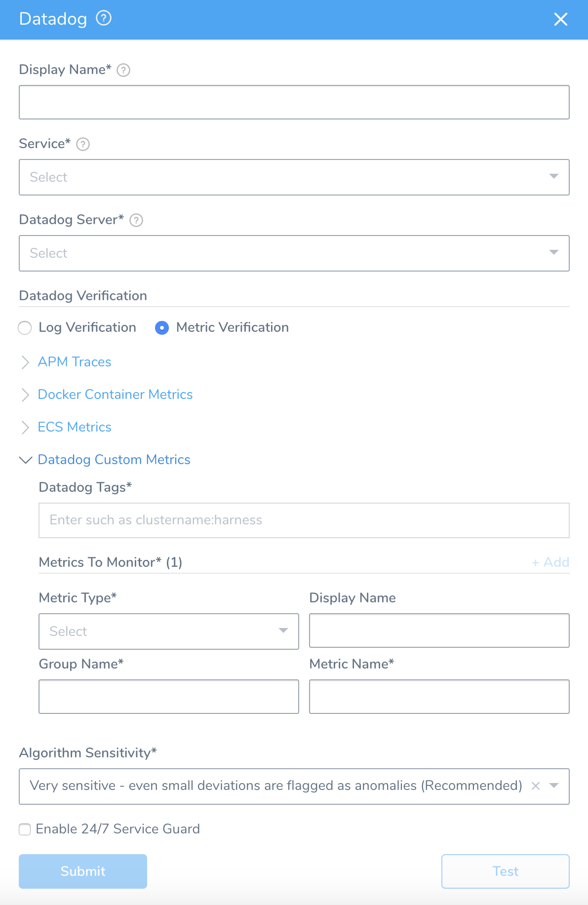Collapse the Datadog Custom Metrics chevron
This screenshot has width=588, height=905.
26,460
